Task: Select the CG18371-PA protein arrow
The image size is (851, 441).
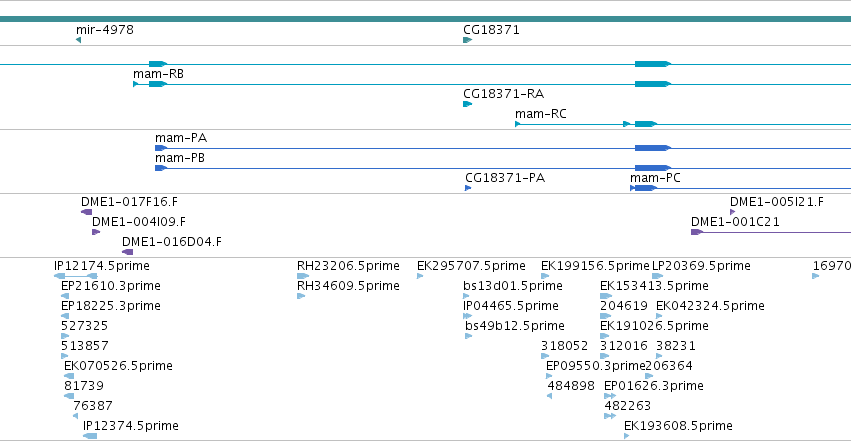Action: pos(468,188)
